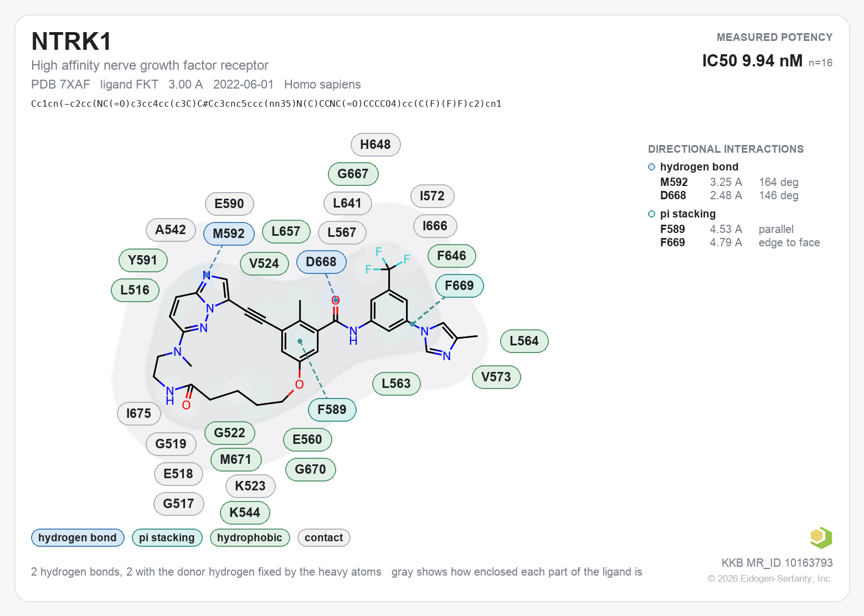864x616 pixels.
Task: Select the I666 residue label
Action: coord(435,226)
